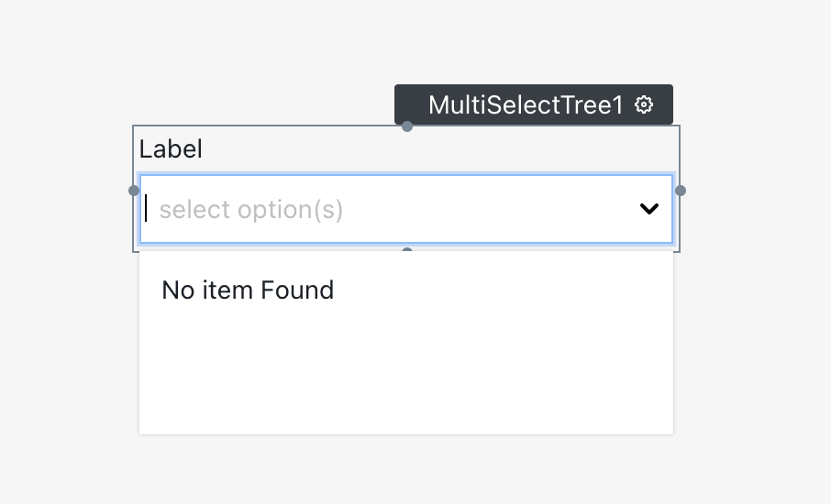Click blank canvas to deselect the widget
The height and width of the screenshot is (504, 831).
click(x=752, y=385)
